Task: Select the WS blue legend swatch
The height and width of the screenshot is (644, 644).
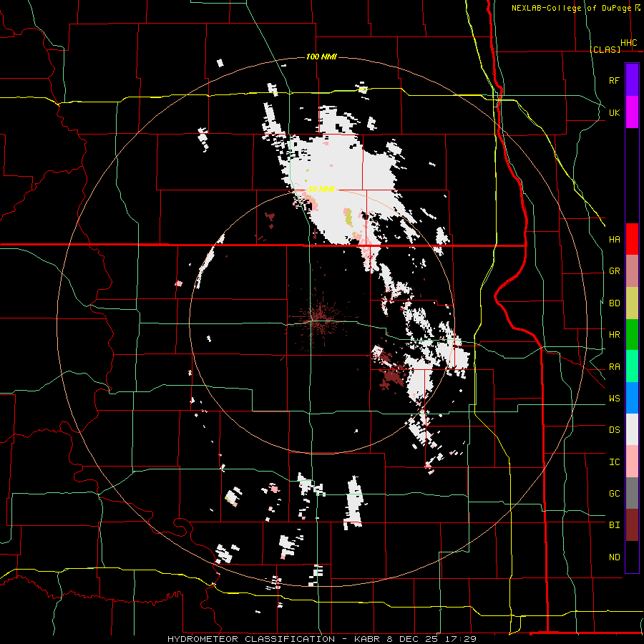Action: tap(632, 398)
